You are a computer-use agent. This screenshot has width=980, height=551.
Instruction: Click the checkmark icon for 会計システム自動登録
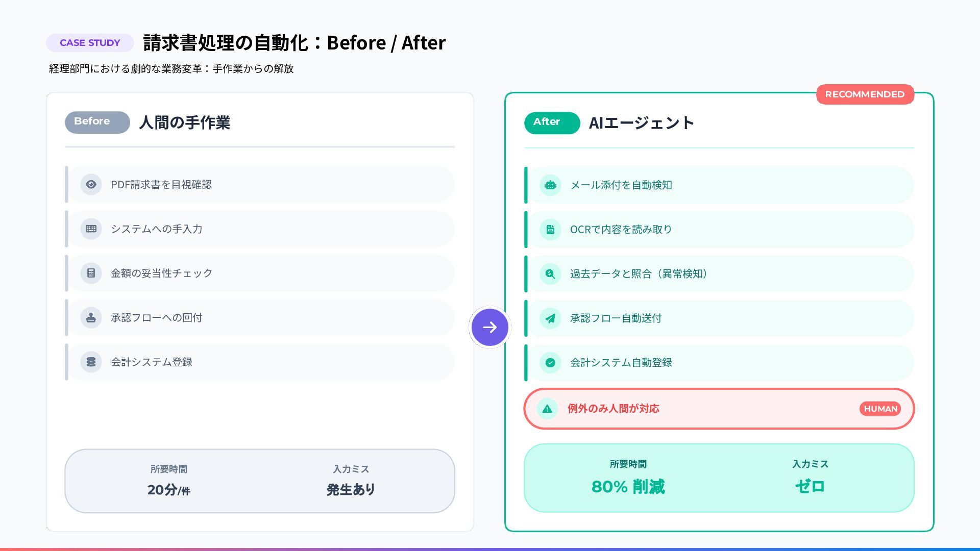pyautogui.click(x=550, y=363)
